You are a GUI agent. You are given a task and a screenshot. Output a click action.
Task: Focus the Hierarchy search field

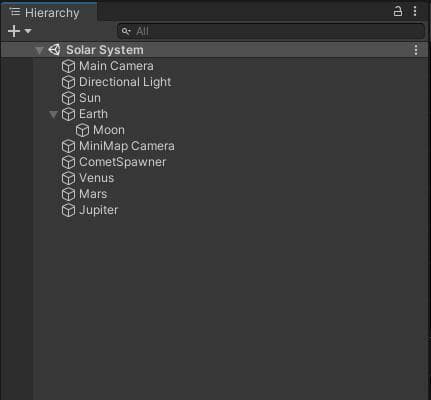tap(271, 31)
